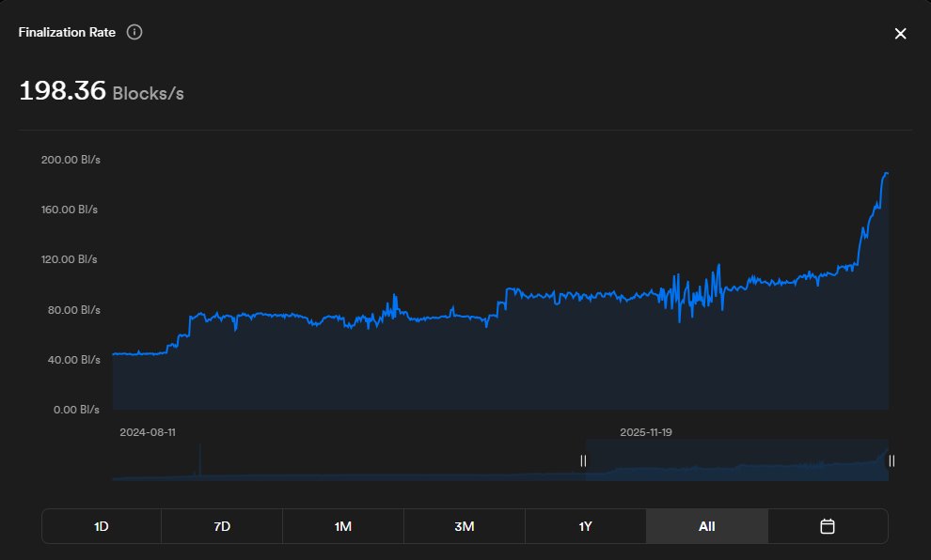Select the 1D time range tab
The height and width of the screenshot is (560, 931).
(102, 526)
